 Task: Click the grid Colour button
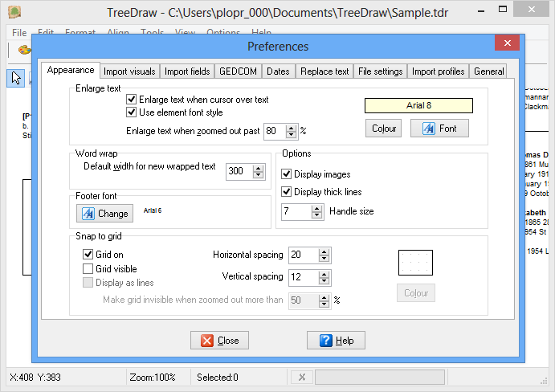pyautogui.click(x=416, y=293)
